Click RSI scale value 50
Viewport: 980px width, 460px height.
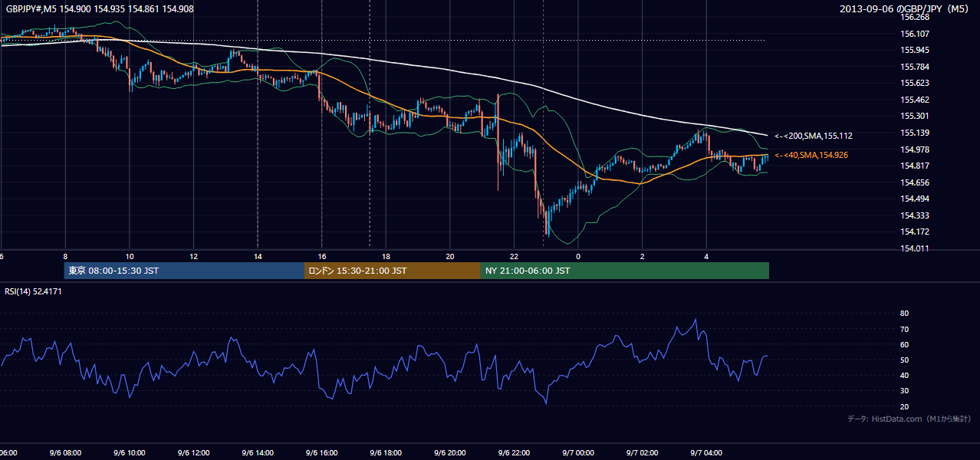click(905, 360)
